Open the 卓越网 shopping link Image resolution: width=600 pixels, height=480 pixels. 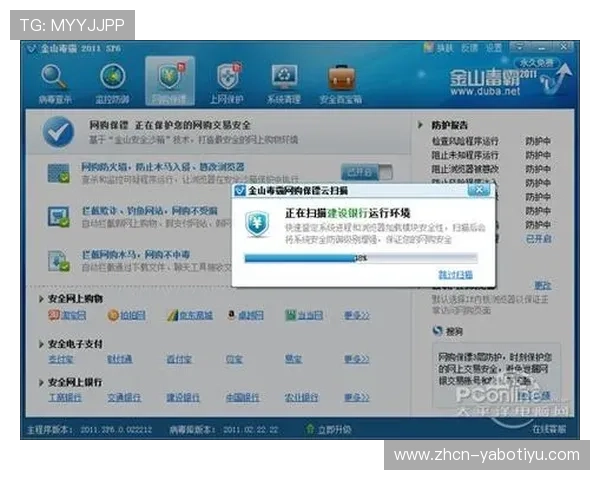click(x=251, y=315)
